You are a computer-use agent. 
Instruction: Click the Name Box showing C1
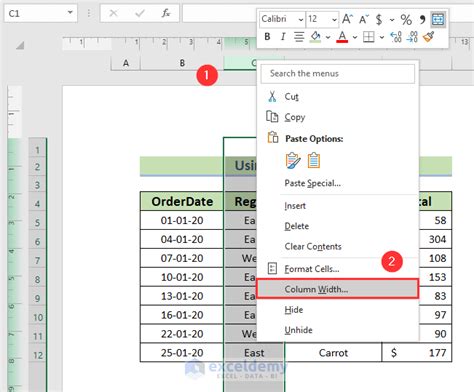pyautogui.click(x=35, y=13)
